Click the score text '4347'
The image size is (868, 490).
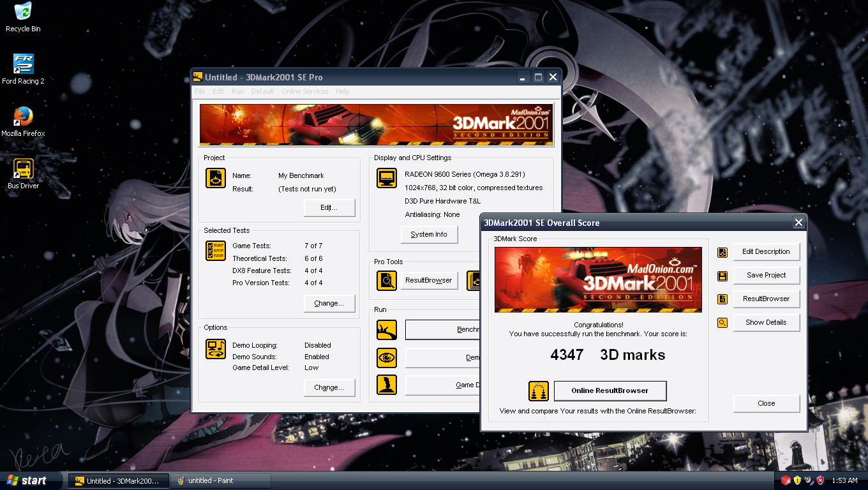(x=567, y=355)
